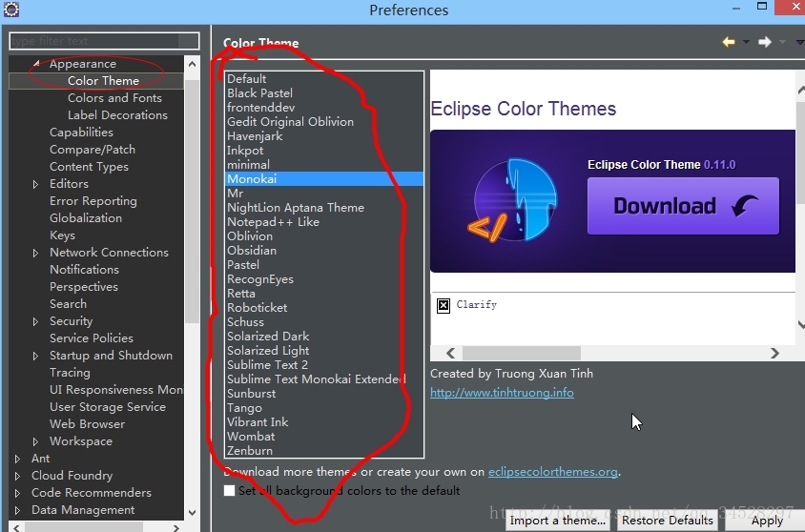805x532 pixels.
Task: Select the Obsidian theme
Action: point(324,251)
